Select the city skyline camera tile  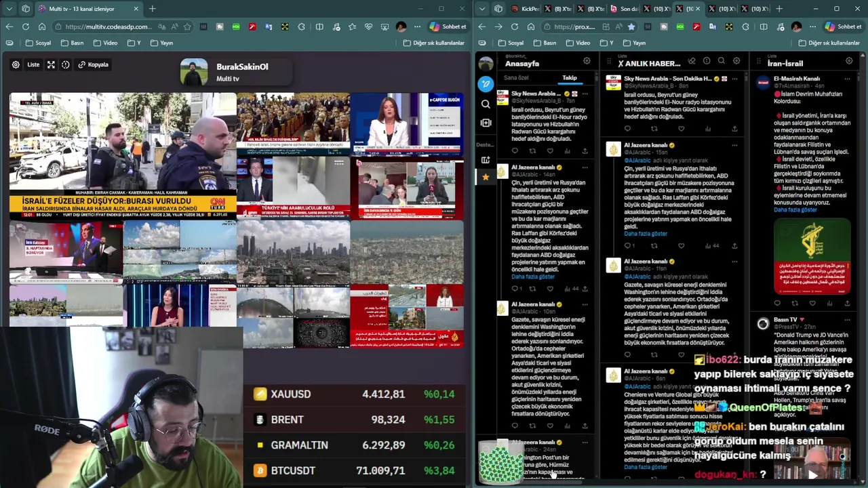(x=293, y=252)
